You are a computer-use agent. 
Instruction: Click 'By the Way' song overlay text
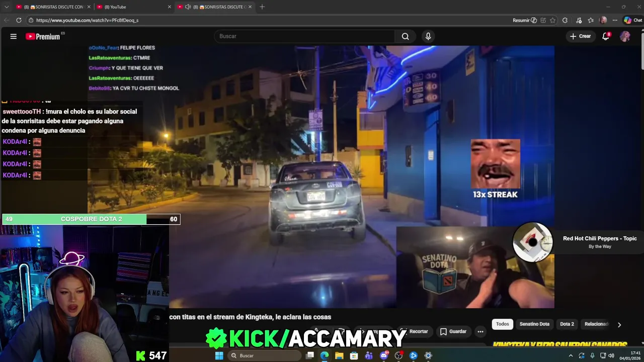tap(600, 246)
